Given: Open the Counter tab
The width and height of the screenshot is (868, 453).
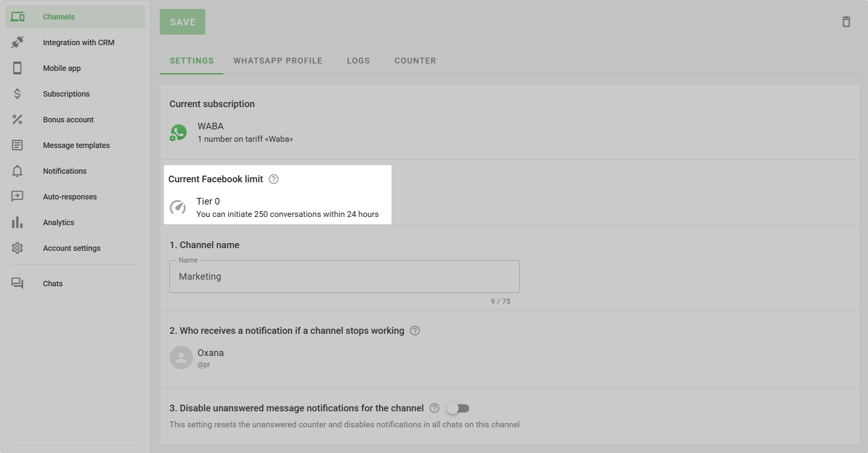Looking at the screenshot, I should tap(415, 61).
